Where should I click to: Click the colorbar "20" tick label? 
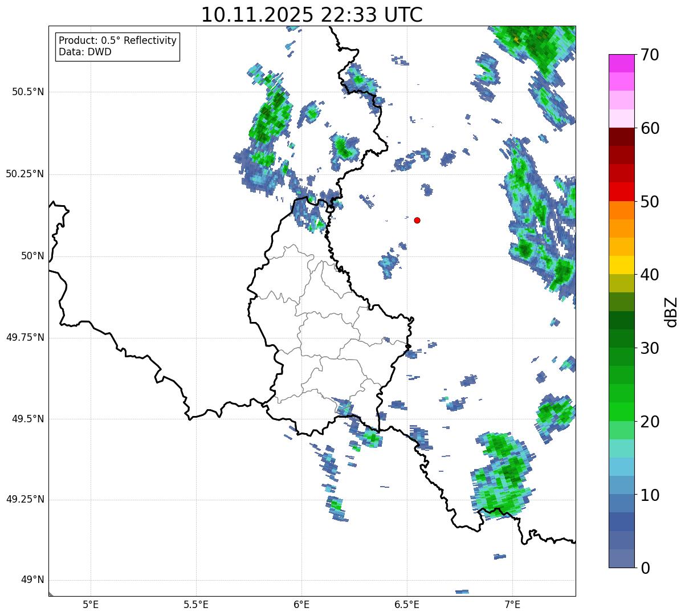[x=650, y=422]
